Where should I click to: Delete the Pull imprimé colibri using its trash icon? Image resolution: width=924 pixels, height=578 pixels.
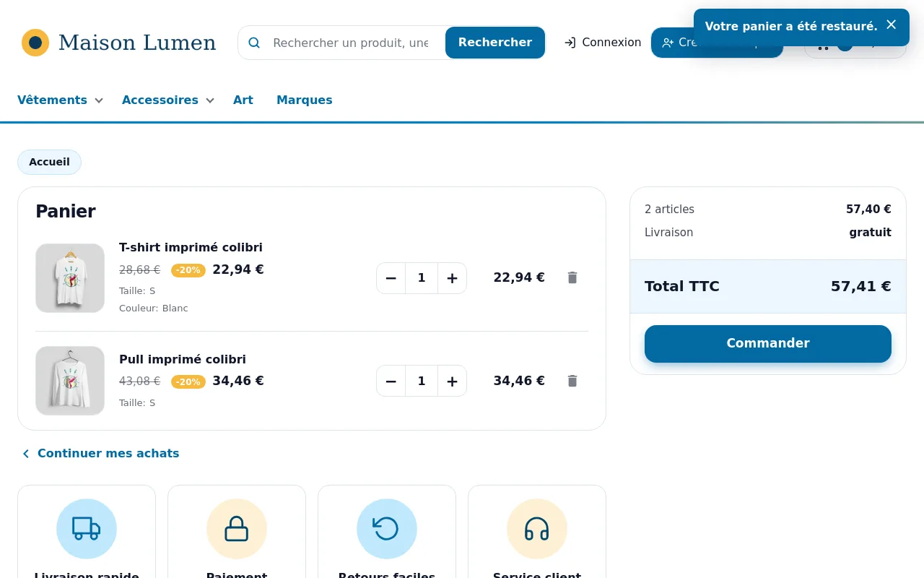572,381
